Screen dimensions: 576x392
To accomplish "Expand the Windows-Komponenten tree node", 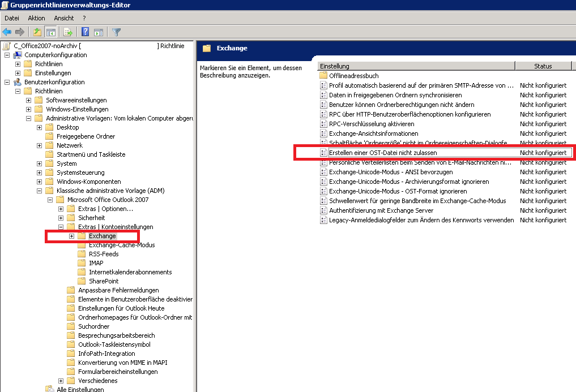I will [40, 182].
